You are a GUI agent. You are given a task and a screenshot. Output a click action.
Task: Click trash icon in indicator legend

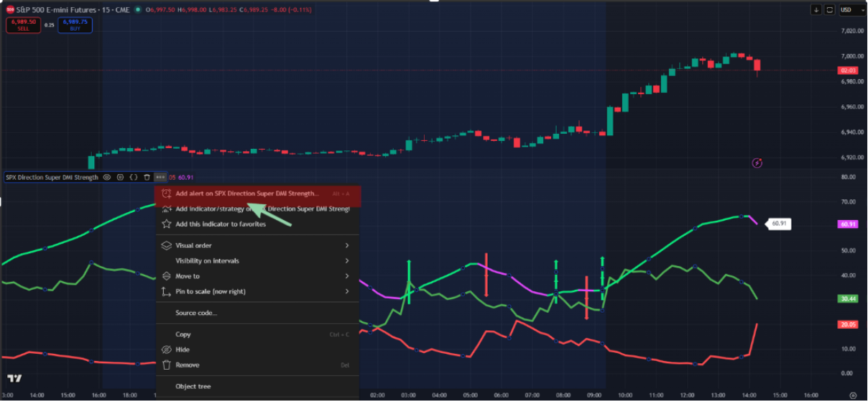[x=147, y=177]
